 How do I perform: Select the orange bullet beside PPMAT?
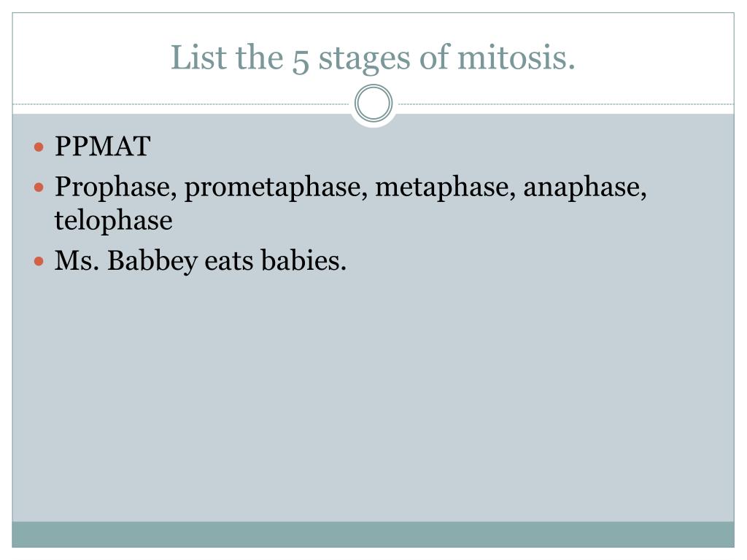point(39,147)
